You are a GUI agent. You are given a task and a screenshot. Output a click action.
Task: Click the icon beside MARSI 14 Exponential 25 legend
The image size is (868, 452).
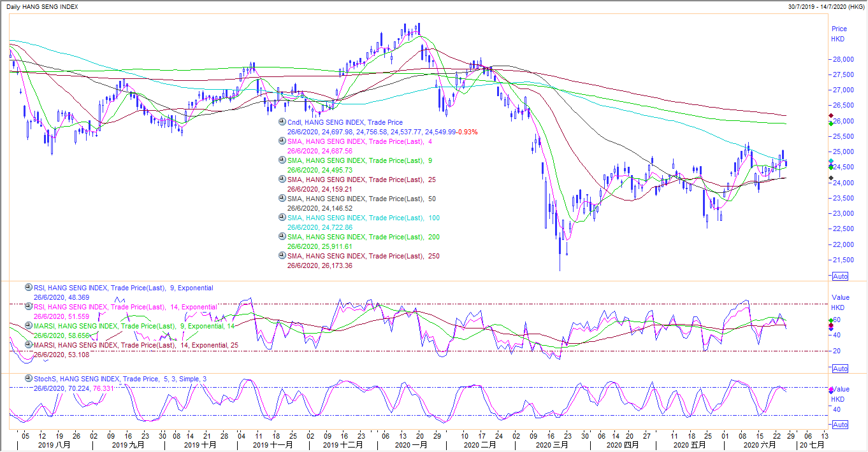point(29,344)
